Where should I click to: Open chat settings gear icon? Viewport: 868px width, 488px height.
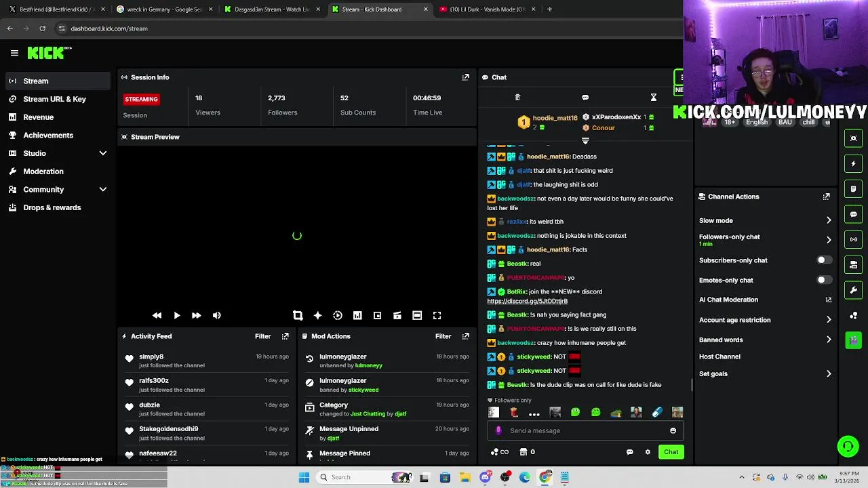pos(648,452)
